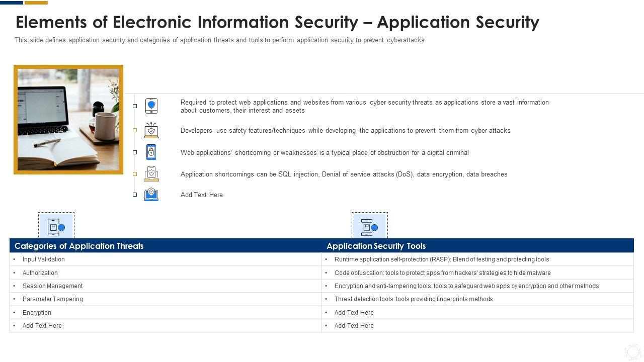Select the laptop shield icon beside "Developers use safety"

(x=151, y=130)
